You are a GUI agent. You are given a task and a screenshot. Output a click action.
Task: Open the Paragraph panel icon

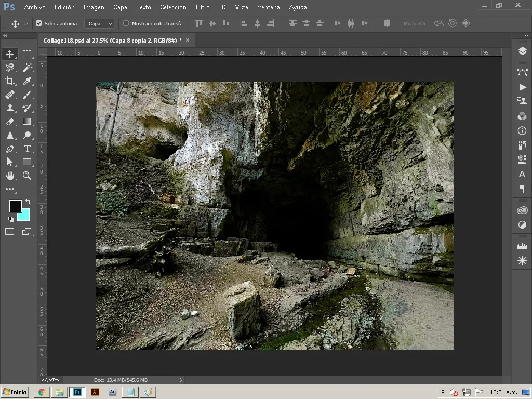[x=522, y=189]
